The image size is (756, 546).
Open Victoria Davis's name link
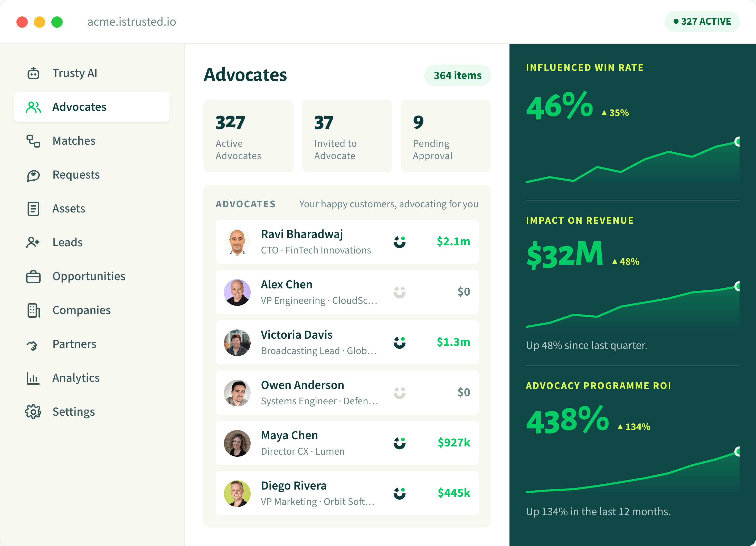point(297,335)
